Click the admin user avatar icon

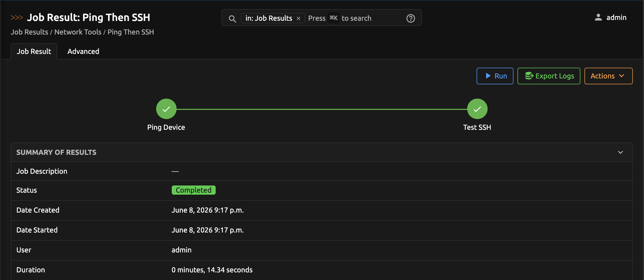pos(598,17)
